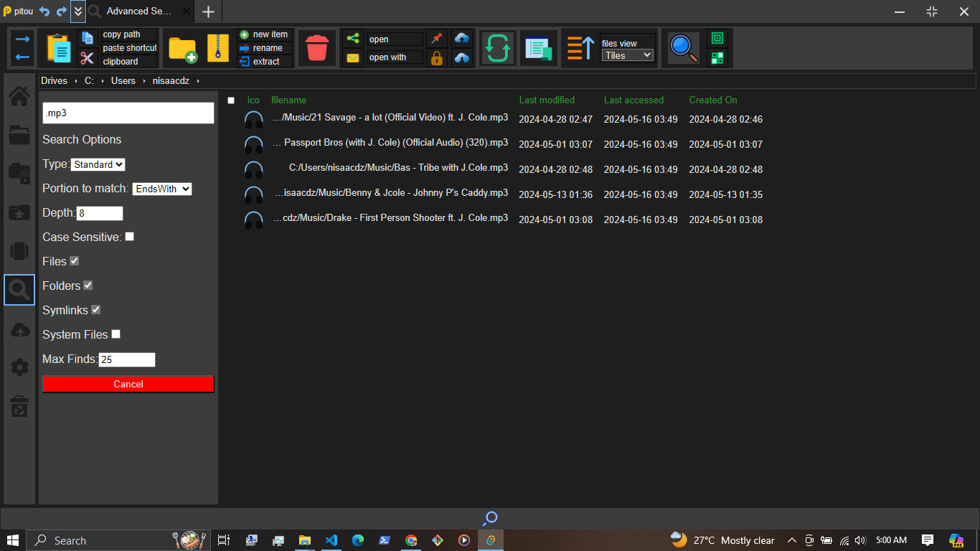Navigate to Users in the breadcrumb
Image resolution: width=980 pixels, height=551 pixels.
point(123,81)
